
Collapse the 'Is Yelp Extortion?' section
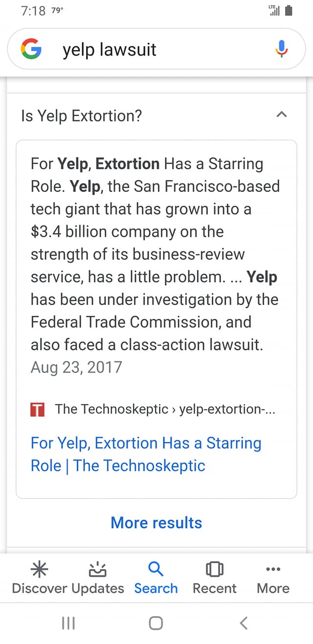point(281,116)
